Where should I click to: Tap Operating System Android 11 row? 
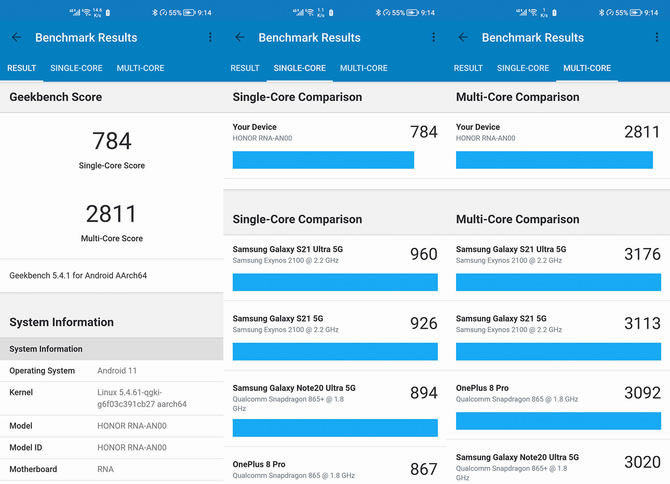point(112,371)
